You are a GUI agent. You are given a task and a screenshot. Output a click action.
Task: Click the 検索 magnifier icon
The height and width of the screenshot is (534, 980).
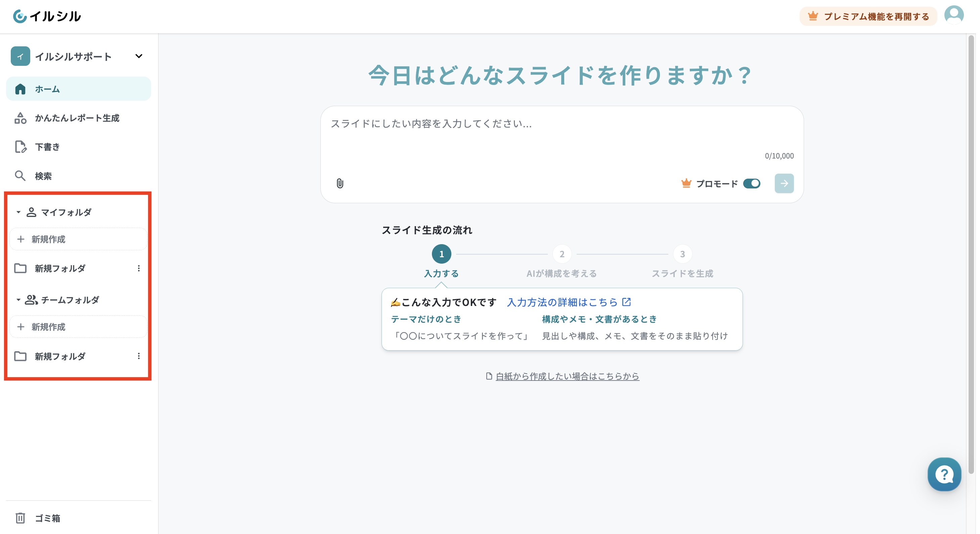[x=20, y=176]
